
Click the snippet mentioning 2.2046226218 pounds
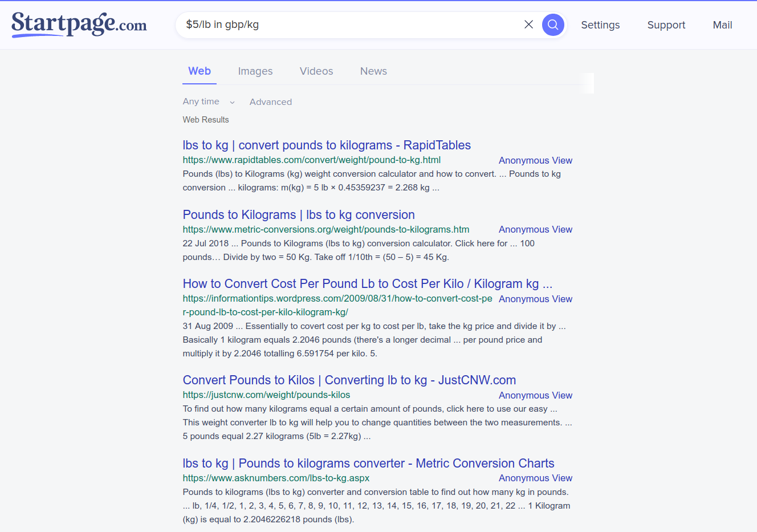click(376, 506)
